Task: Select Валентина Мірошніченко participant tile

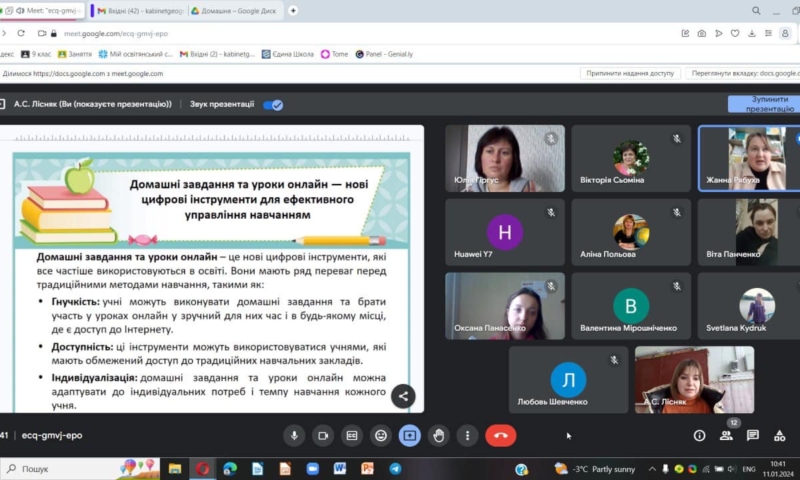Action: pyautogui.click(x=631, y=306)
